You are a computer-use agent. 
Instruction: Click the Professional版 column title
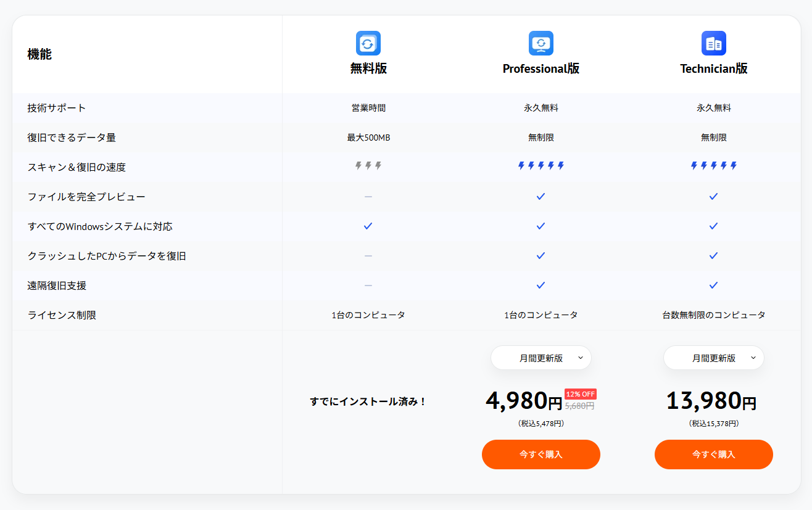click(541, 68)
